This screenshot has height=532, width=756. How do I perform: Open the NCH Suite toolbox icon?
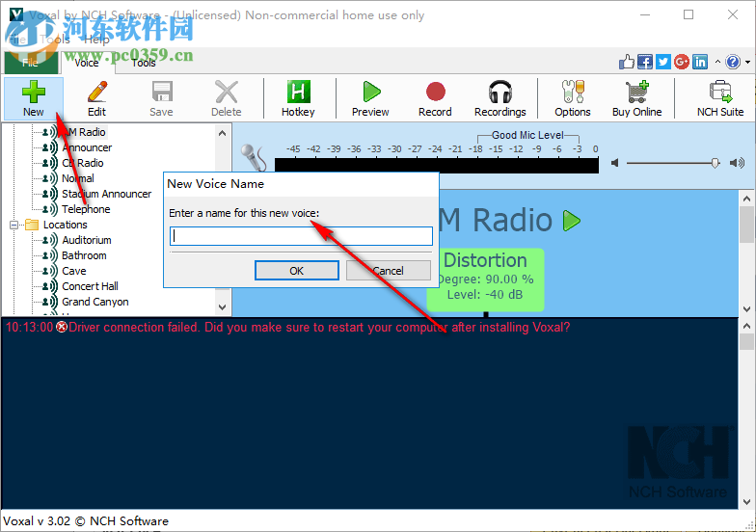(720, 92)
